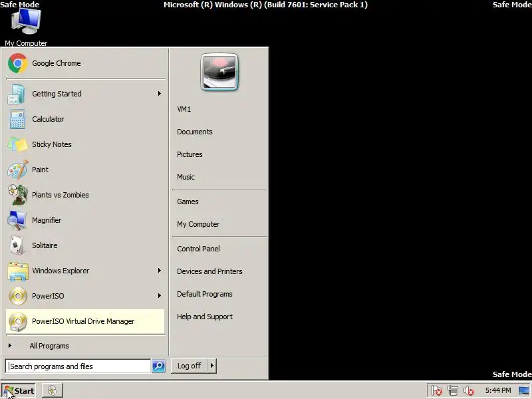532x399 pixels.
Task: Open Solitaire card icon
Action: tap(17, 245)
